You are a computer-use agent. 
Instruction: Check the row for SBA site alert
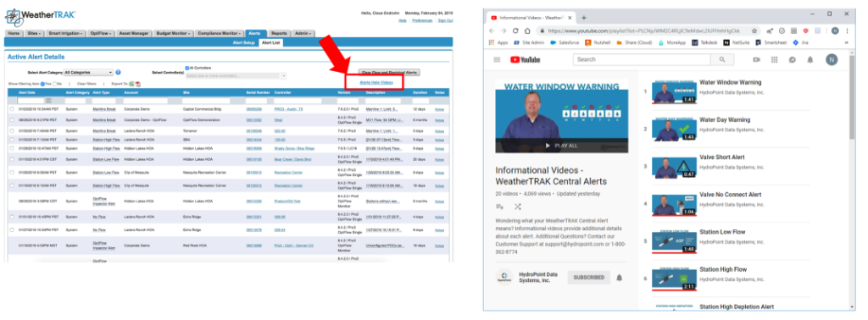pyautogui.click(x=12, y=140)
